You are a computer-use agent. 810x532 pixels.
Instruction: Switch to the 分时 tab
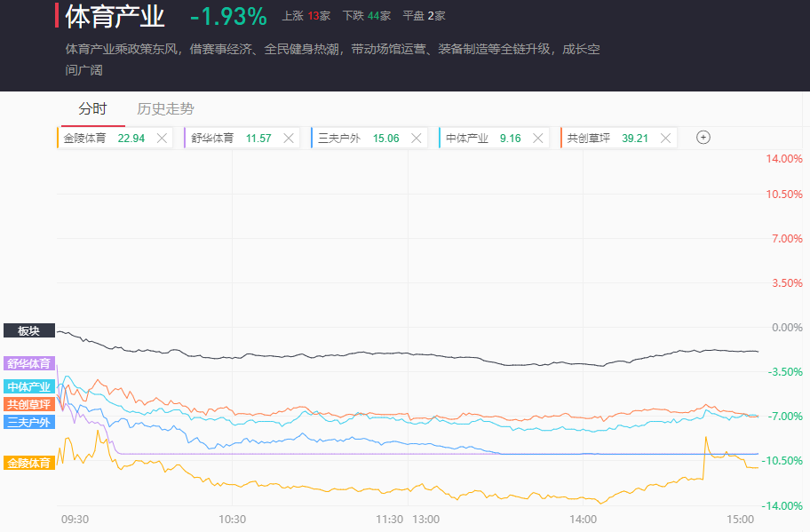point(92,109)
